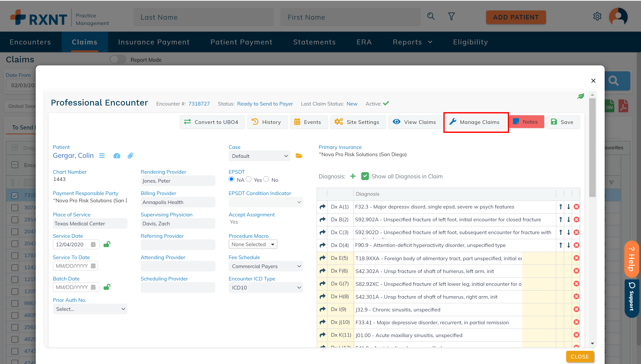
Task: Click the paperclip attachment icon beside patient name
Action: coord(130,156)
